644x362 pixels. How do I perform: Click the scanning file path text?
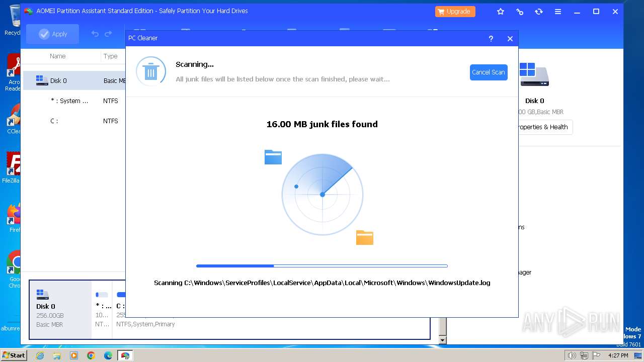tap(322, 283)
